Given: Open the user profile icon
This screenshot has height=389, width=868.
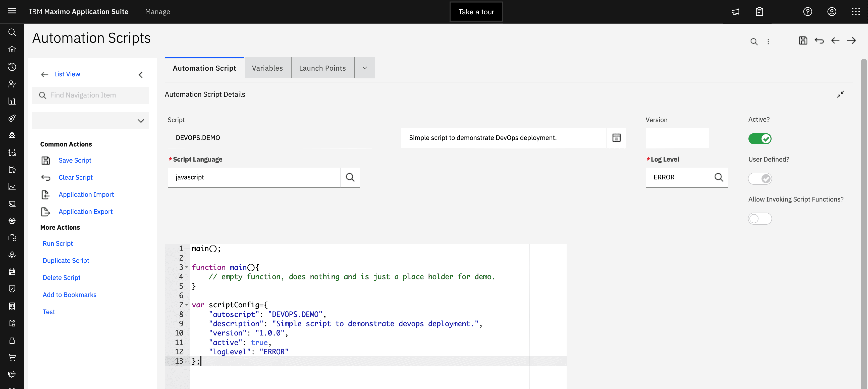Looking at the screenshot, I should pyautogui.click(x=831, y=12).
